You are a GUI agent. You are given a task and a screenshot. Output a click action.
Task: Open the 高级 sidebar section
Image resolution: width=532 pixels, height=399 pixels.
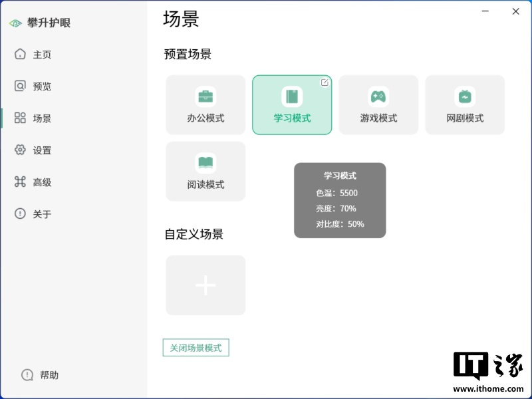click(x=42, y=182)
